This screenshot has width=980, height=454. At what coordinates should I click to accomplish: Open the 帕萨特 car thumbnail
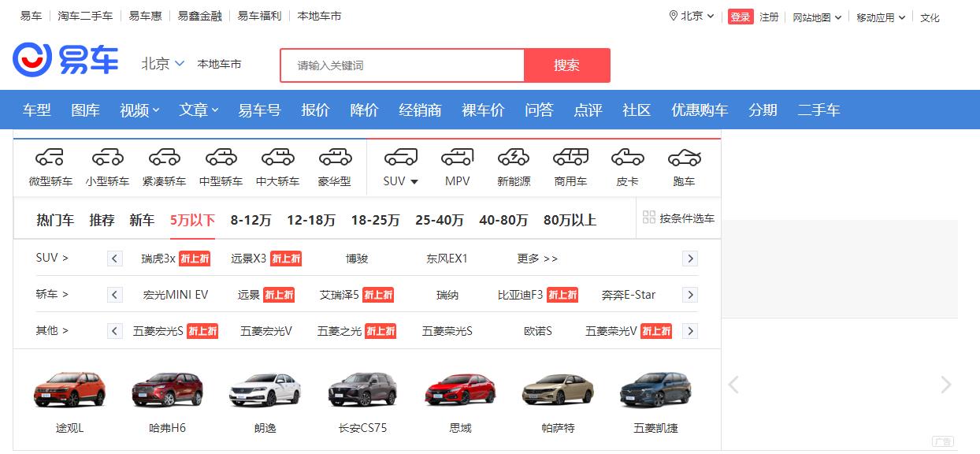(x=558, y=389)
